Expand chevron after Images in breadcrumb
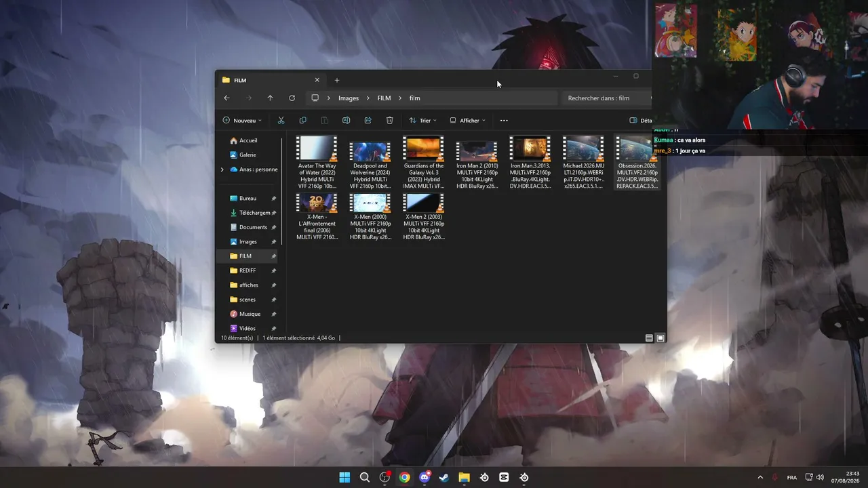Viewport: 868px width, 488px height. tap(368, 98)
